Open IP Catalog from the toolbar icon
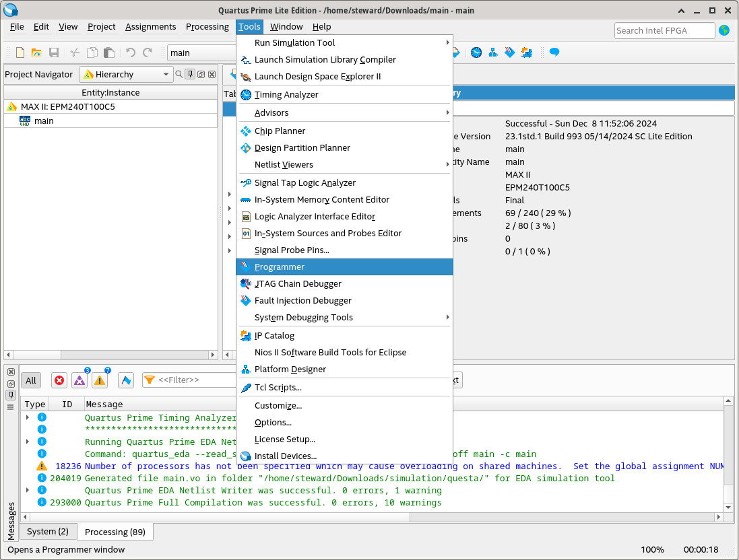Viewport: 739px width, 560px height. (x=526, y=53)
